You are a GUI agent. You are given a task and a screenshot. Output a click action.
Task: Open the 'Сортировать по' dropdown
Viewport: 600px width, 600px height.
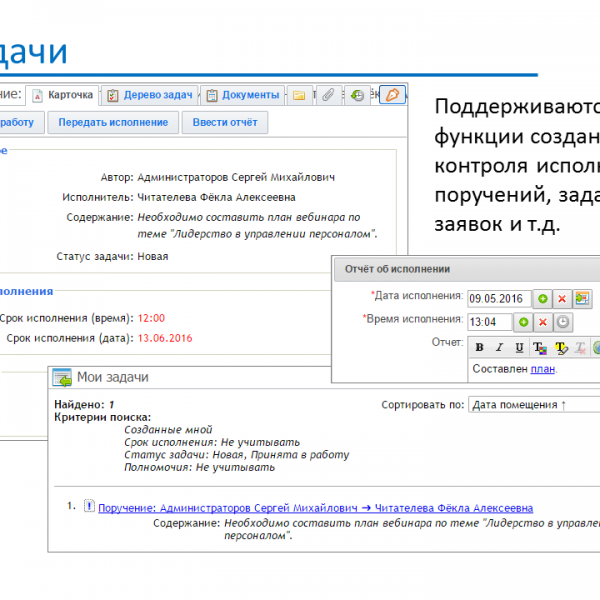click(534, 405)
